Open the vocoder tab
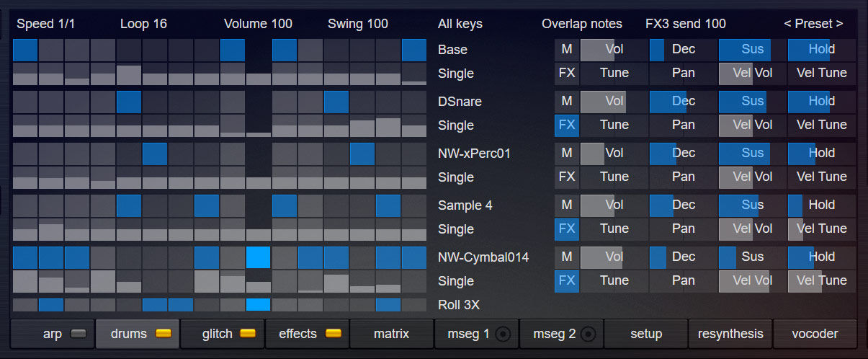 [815, 334]
